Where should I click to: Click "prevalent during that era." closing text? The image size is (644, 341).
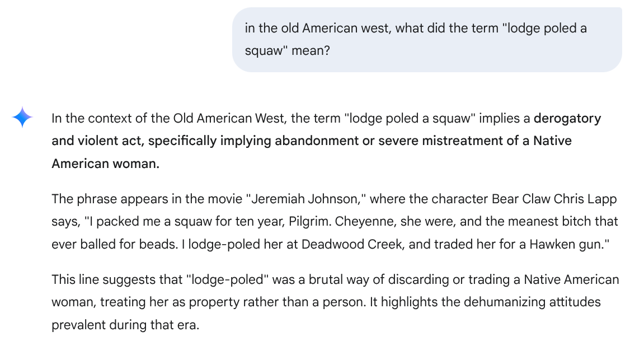[125, 324]
